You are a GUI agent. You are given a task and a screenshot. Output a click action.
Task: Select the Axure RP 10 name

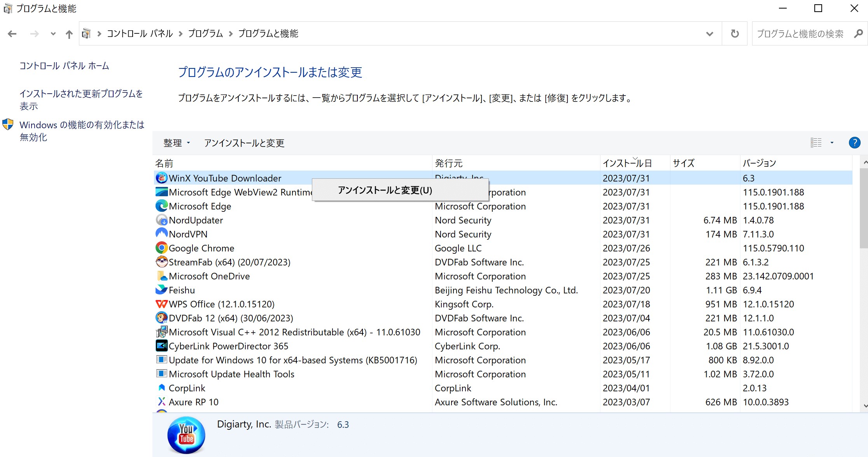(194, 402)
